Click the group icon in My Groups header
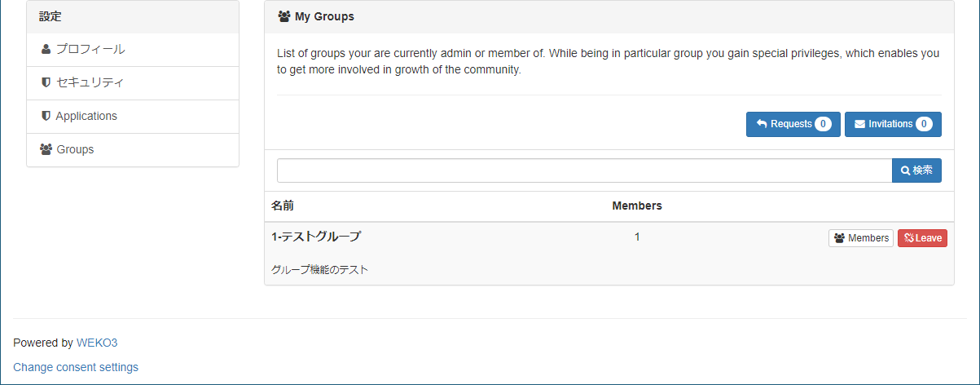Screen dimensions: 980x385 click(284, 16)
